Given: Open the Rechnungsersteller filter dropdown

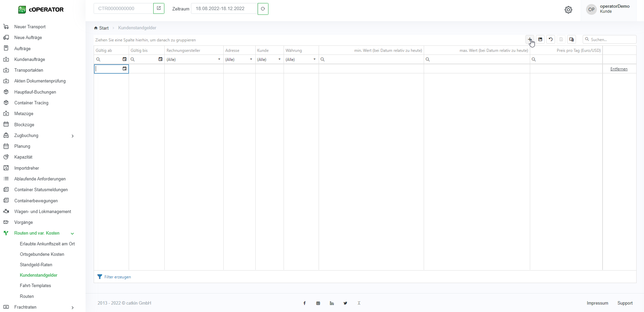Looking at the screenshot, I should [x=219, y=59].
